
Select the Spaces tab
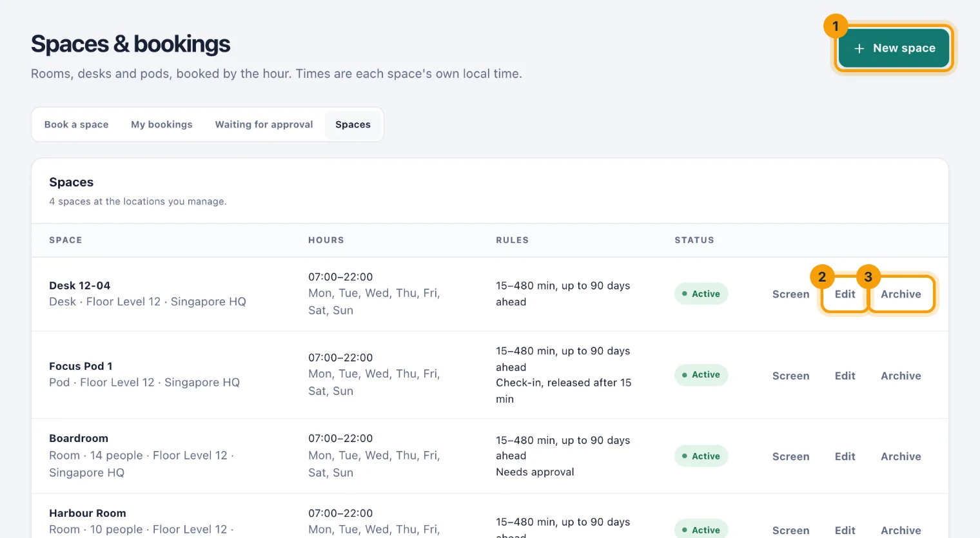point(353,124)
